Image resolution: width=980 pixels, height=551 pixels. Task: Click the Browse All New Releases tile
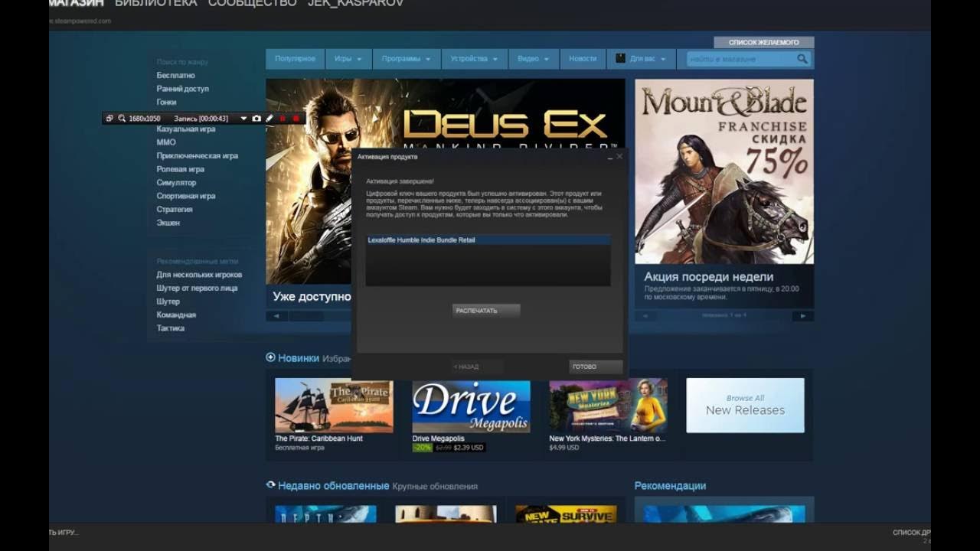(745, 406)
